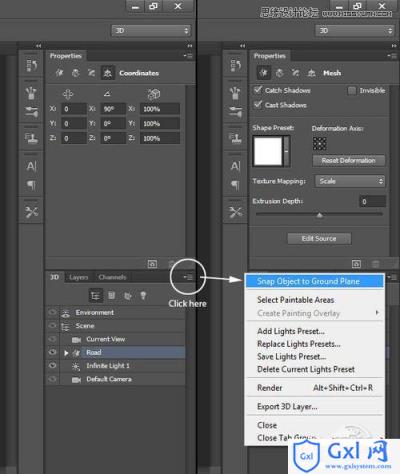
Task: Select Coordinates icon in left Properties panel
Action: pos(107,73)
